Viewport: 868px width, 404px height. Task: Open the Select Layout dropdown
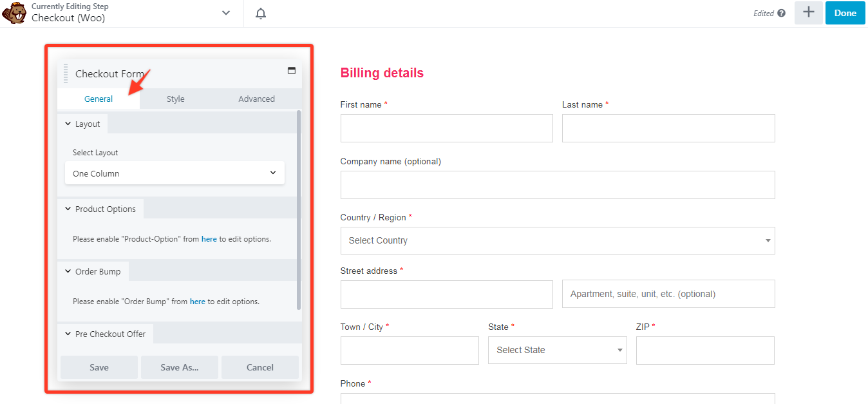point(175,173)
